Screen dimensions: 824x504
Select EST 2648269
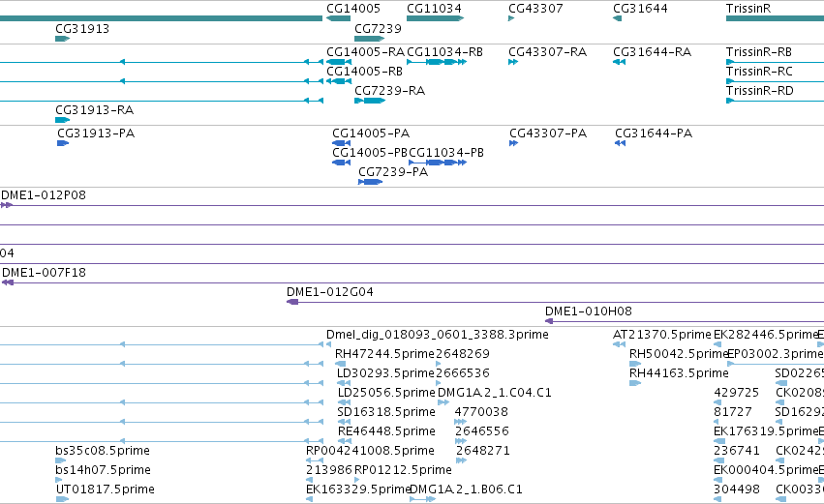pyautogui.click(x=463, y=354)
